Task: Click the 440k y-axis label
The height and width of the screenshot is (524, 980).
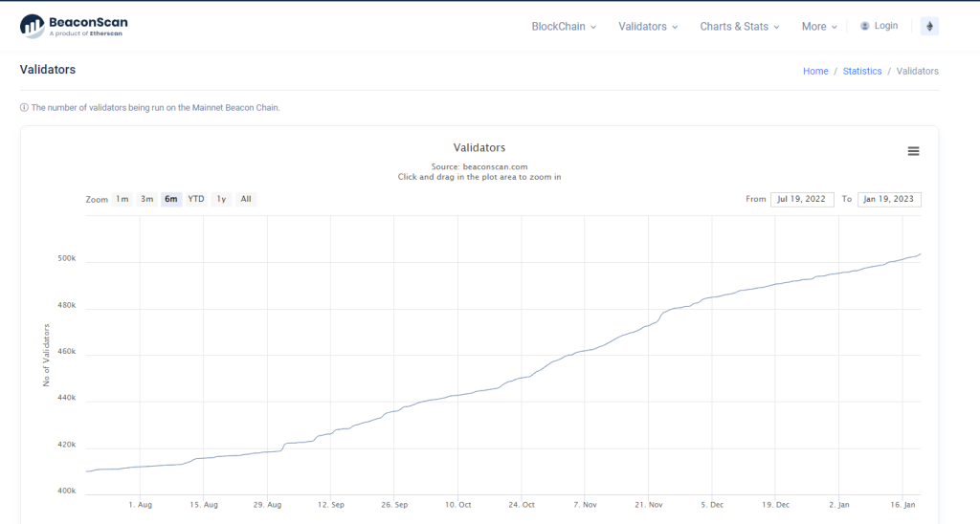Action: (66, 398)
